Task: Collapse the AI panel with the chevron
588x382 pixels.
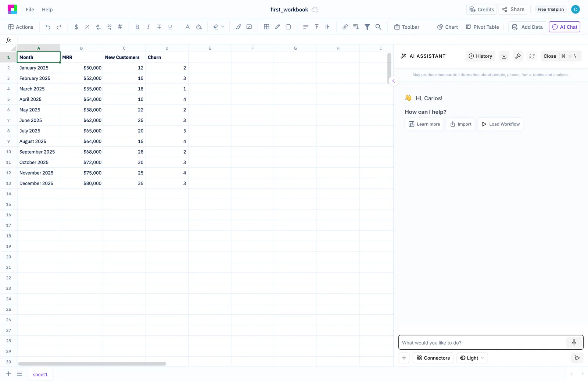Action: [x=394, y=81]
